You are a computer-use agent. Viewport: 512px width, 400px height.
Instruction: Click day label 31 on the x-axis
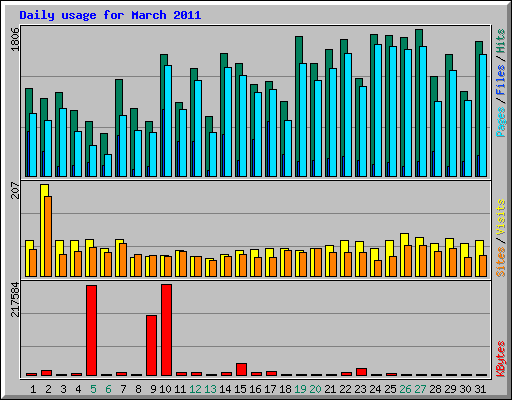480,389
